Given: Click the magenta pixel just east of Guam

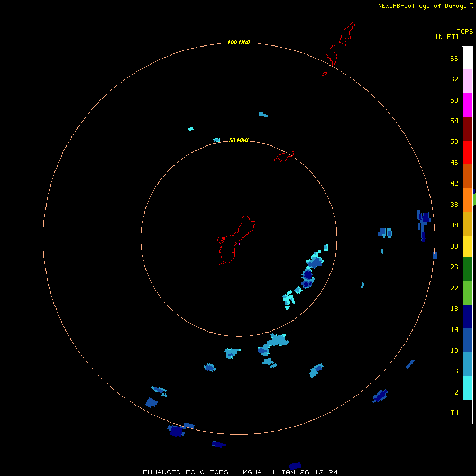Looking at the screenshot, I should [240, 244].
